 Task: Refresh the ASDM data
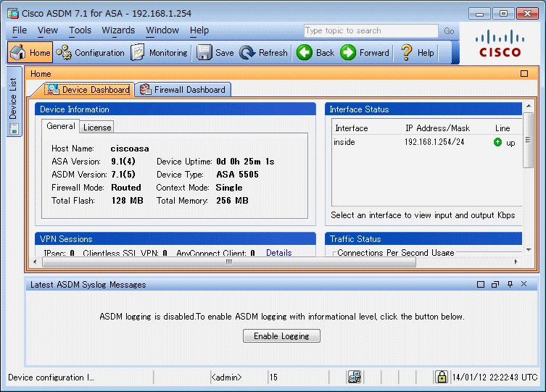[264, 53]
